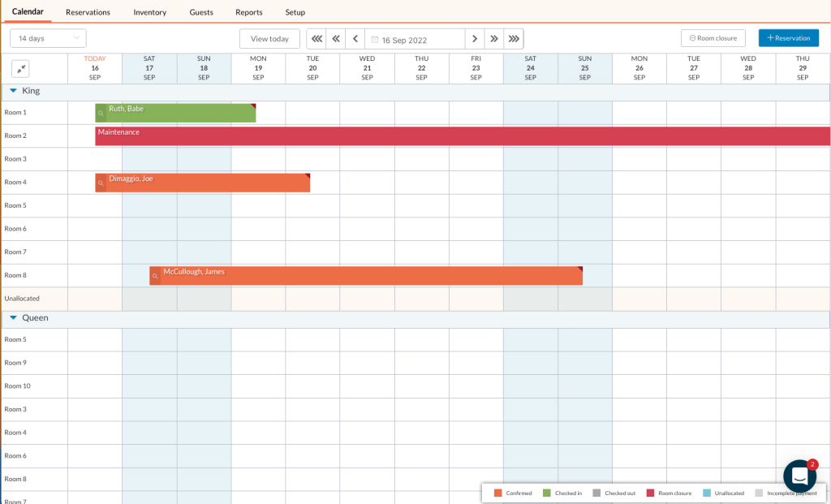Open the date picker calendar icon
Screen dimensions: 831x504
[374, 38]
